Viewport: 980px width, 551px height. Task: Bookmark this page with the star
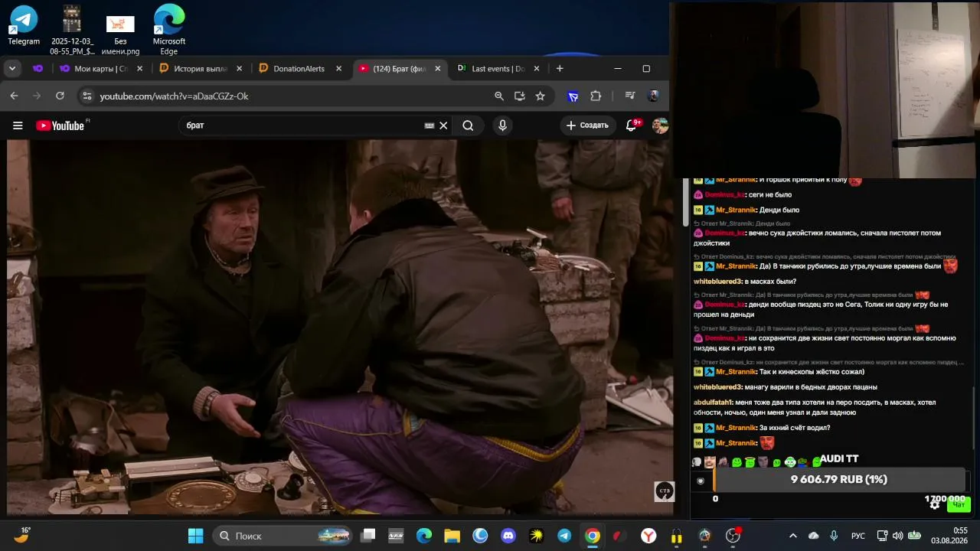[541, 96]
